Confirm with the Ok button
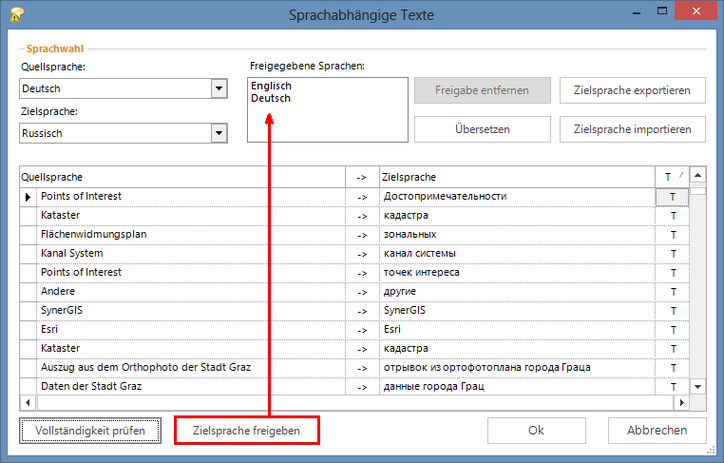The image size is (724, 463). (536, 431)
